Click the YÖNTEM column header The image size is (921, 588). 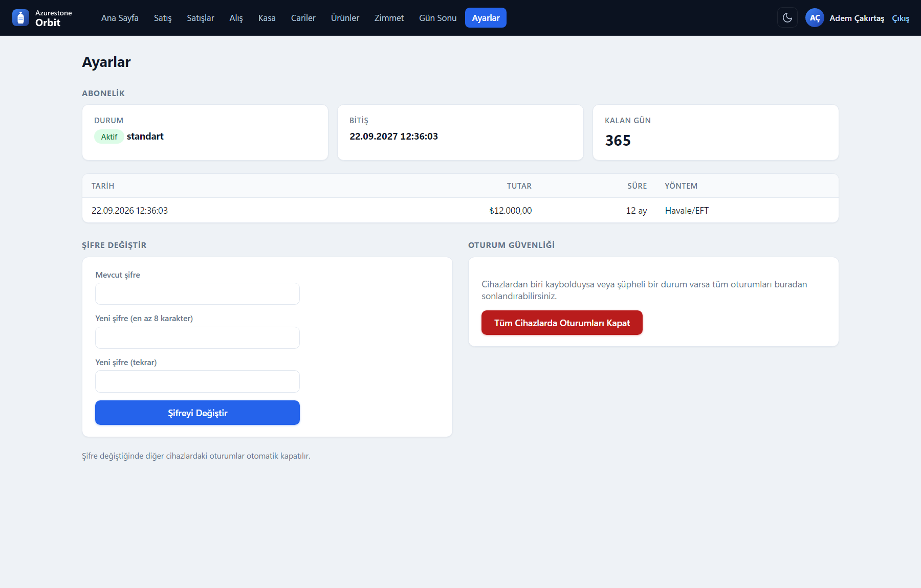[x=681, y=186]
